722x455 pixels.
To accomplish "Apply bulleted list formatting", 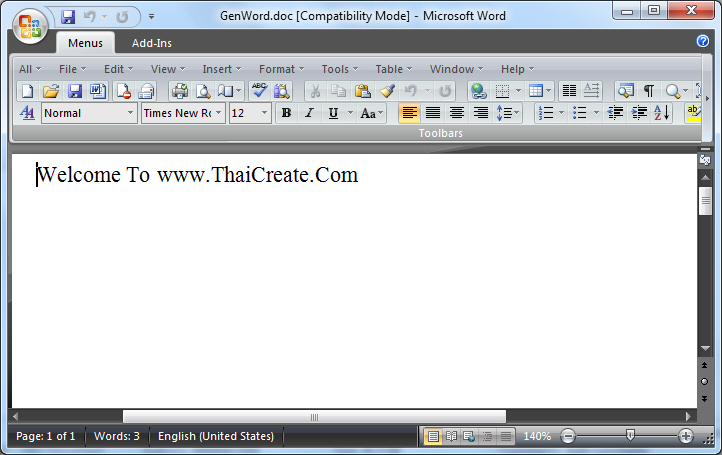I will click(580, 113).
